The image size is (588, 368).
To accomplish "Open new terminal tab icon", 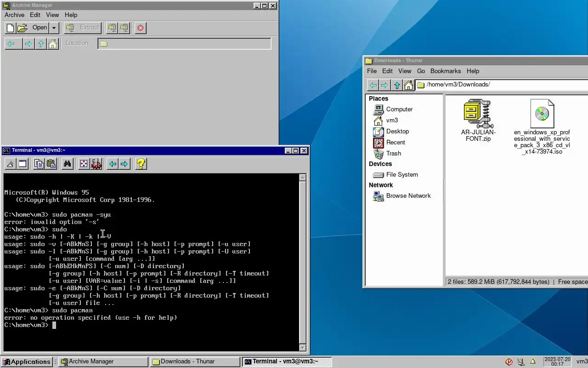I will (10, 164).
